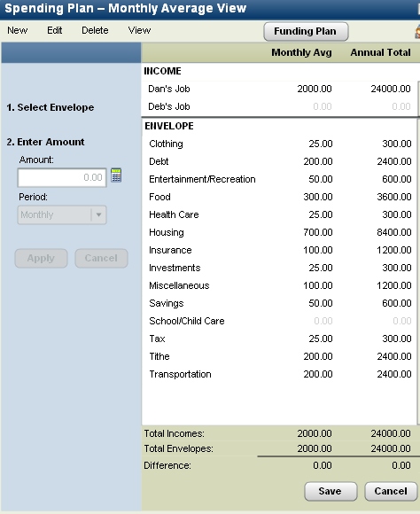Image resolution: width=420 pixels, height=514 pixels.
Task: Click the icon at top right corner
Action: (x=417, y=32)
